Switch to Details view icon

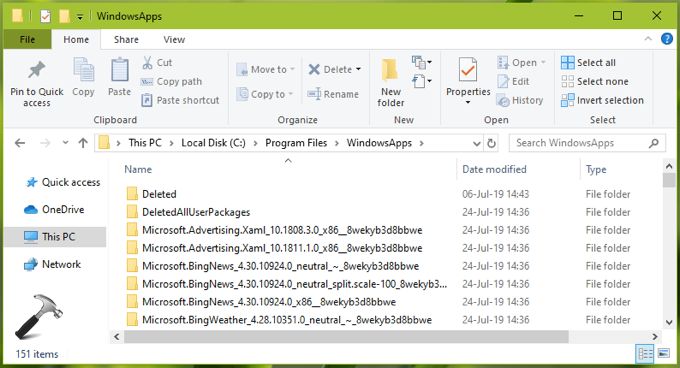click(645, 354)
